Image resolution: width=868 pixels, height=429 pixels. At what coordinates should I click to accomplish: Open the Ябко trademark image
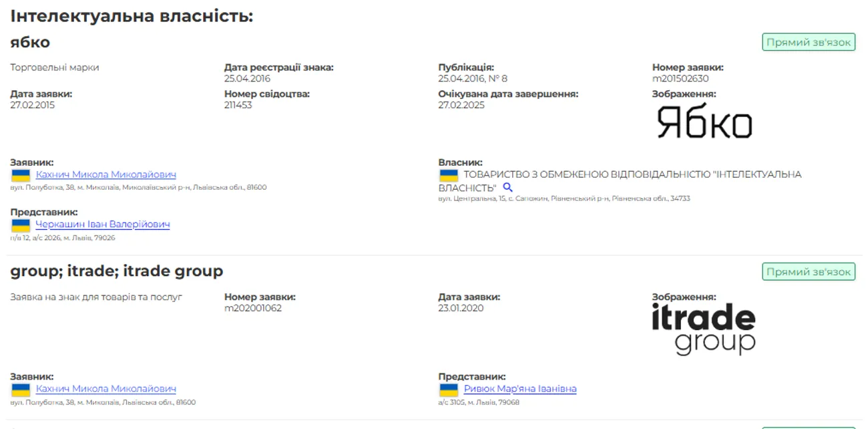pos(704,123)
